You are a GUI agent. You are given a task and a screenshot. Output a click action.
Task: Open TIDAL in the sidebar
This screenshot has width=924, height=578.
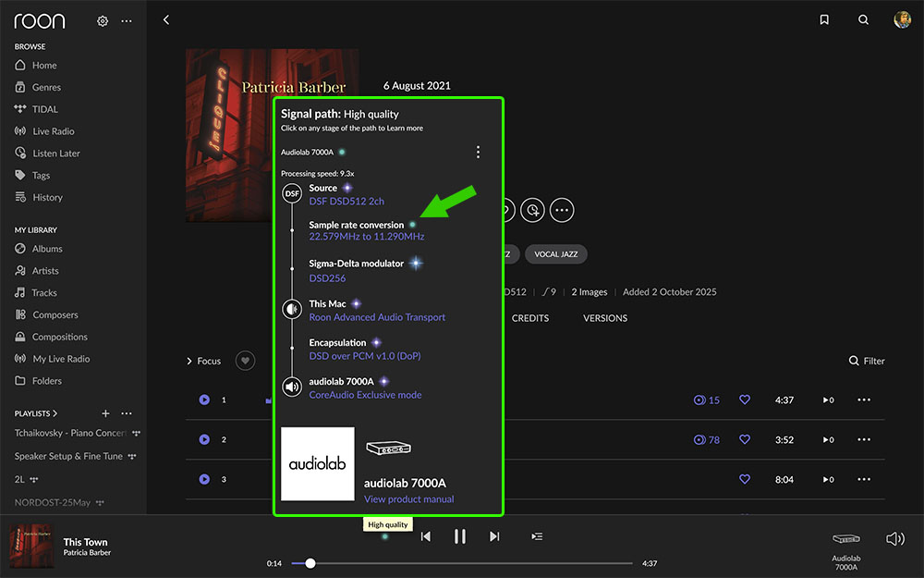point(44,109)
